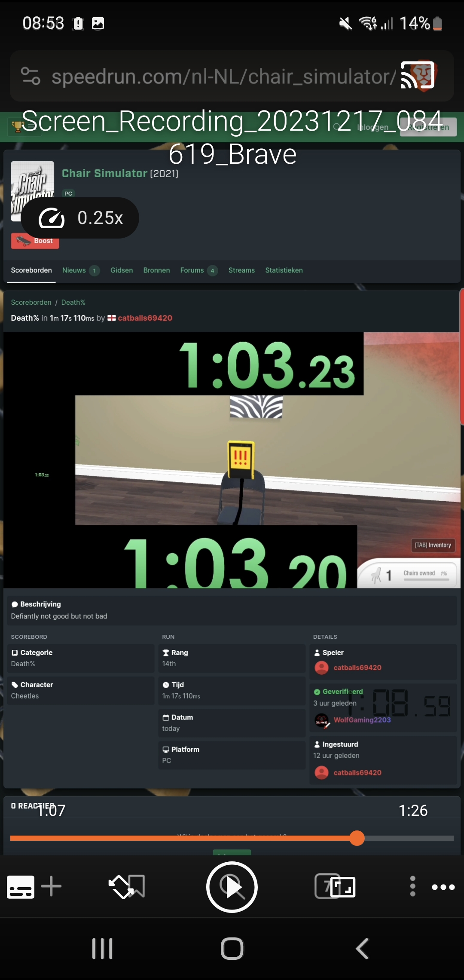464x980 pixels.
Task: Click the Forums badge count 4
Action: click(x=212, y=270)
